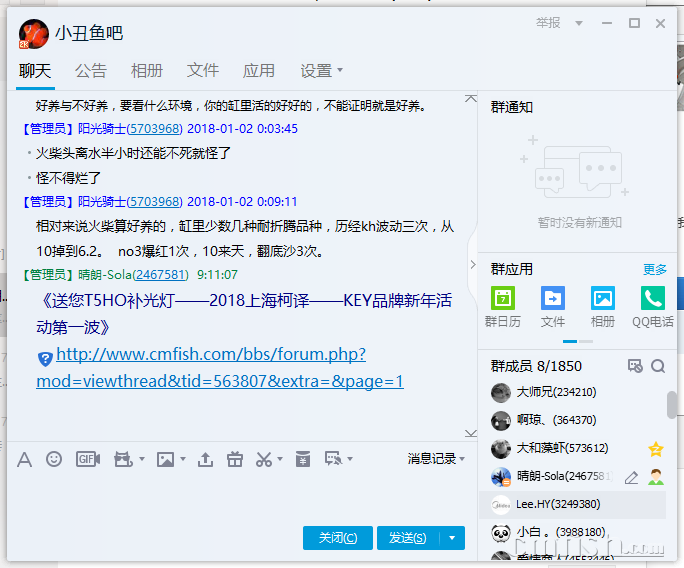Click the edit pencil beside 晴朗-Sola

(x=631, y=477)
